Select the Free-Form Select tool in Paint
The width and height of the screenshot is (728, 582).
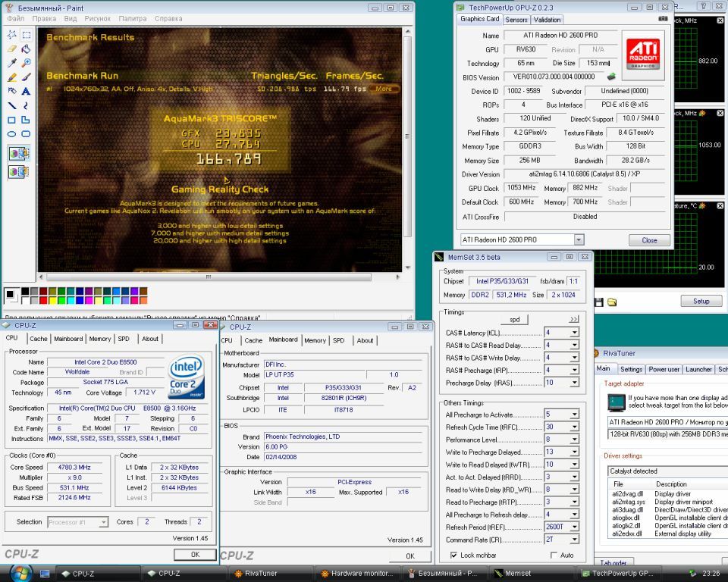coord(12,34)
